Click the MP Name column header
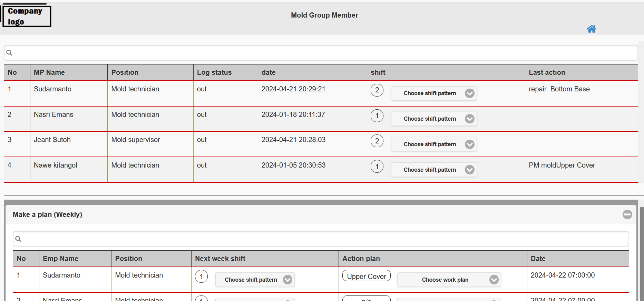This screenshot has height=301, width=644. pos(49,72)
